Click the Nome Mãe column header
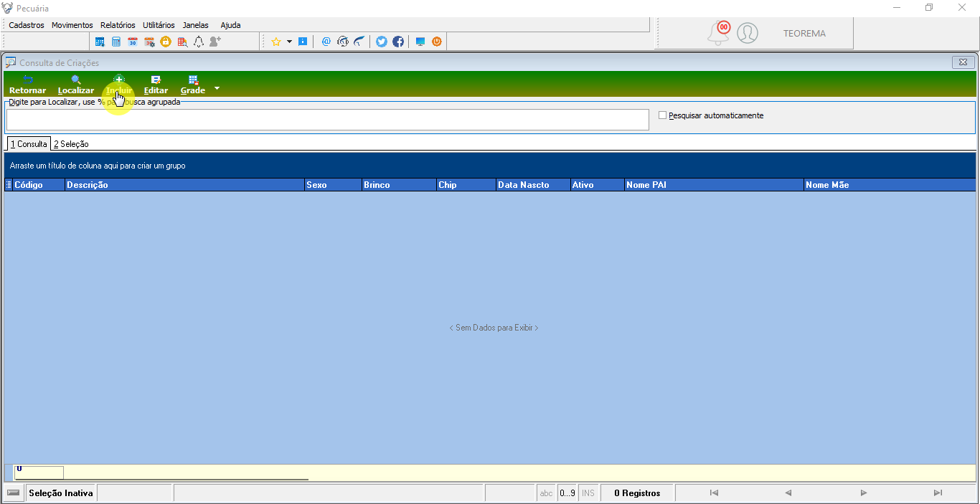 pyautogui.click(x=890, y=185)
